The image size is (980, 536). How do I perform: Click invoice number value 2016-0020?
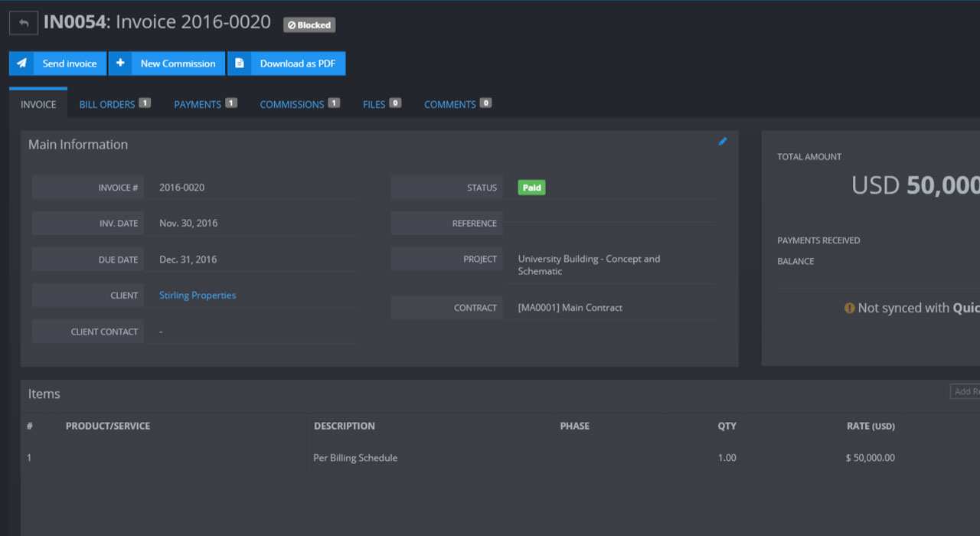(181, 188)
